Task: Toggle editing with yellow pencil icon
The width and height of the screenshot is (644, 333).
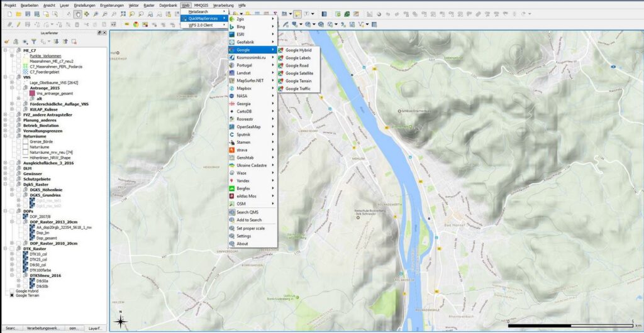Action: [18, 25]
